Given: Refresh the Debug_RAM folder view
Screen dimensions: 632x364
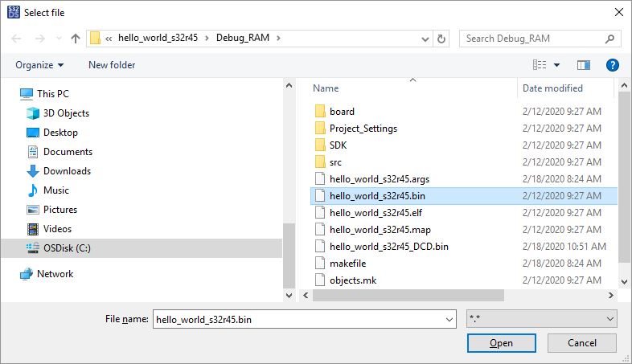Looking at the screenshot, I should click(441, 39).
